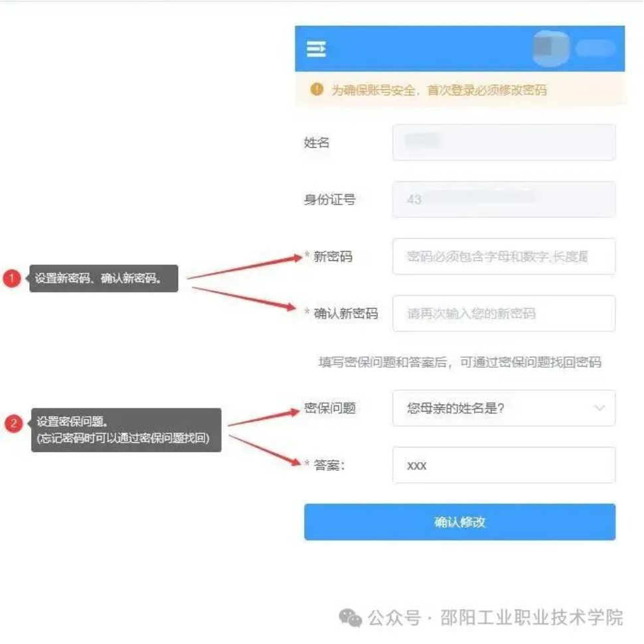Click the hint text about 密保问题找回密码
This screenshot has width=644, height=644.
click(459, 362)
